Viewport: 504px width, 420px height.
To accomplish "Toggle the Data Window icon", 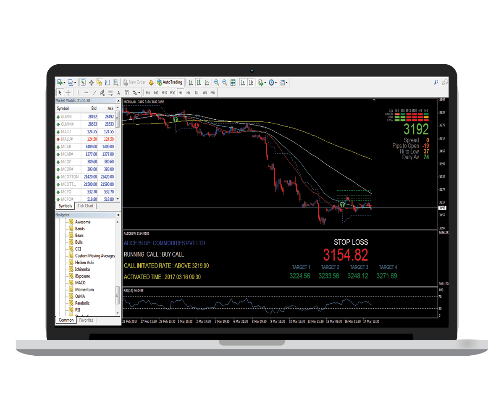I will point(91,82).
